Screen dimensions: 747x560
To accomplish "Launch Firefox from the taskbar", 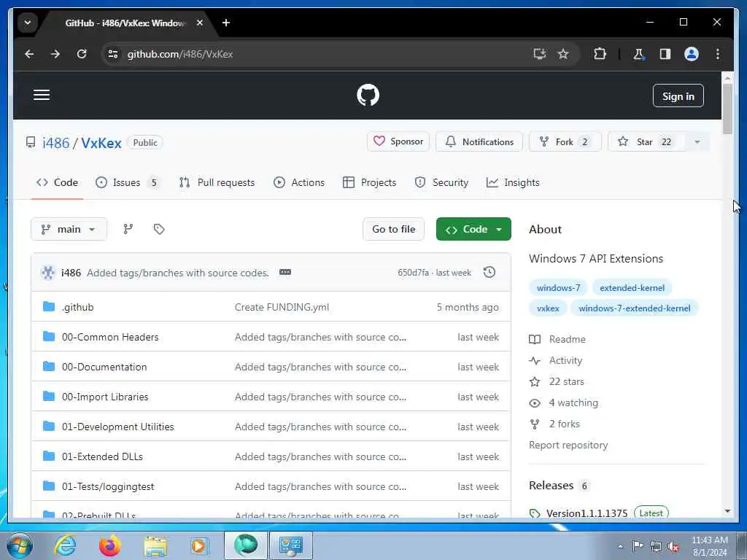I will click(x=110, y=545).
